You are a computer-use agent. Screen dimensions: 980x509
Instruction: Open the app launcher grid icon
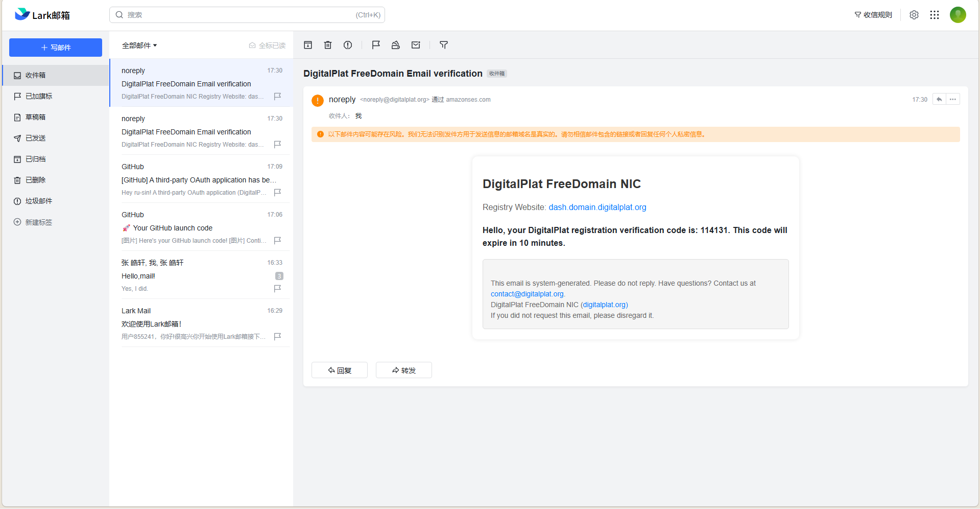click(x=934, y=15)
